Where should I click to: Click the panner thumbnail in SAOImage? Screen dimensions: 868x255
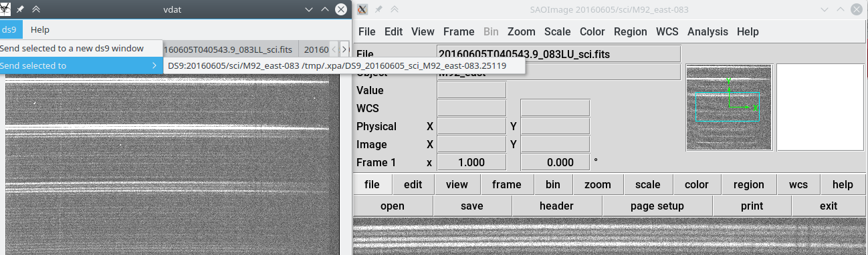[x=729, y=107]
